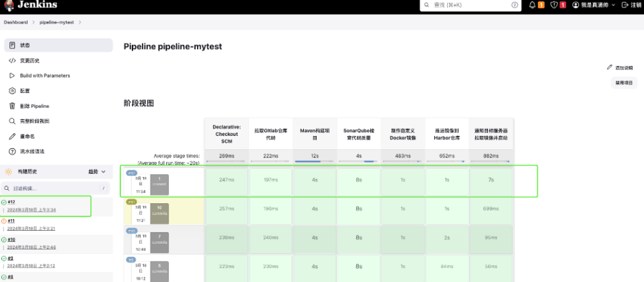This screenshot has width=644, height=282.
Task: Click the #11 badge in stage view
Action: 131,202
